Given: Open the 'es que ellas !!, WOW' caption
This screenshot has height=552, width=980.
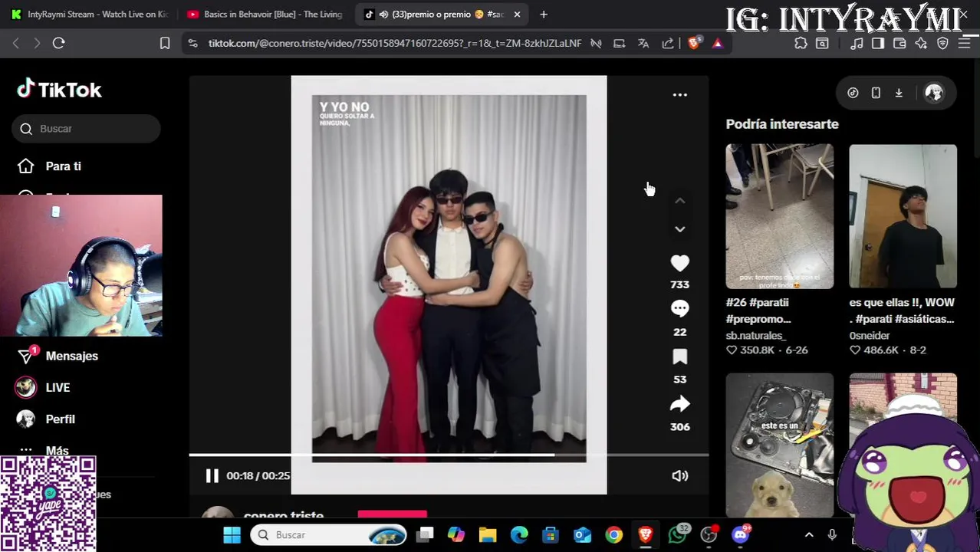Looking at the screenshot, I should (x=902, y=310).
